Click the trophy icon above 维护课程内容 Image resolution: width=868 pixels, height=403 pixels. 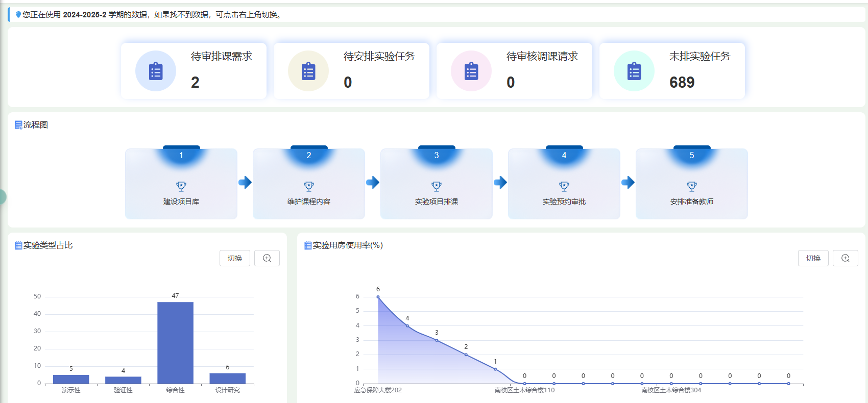(309, 186)
